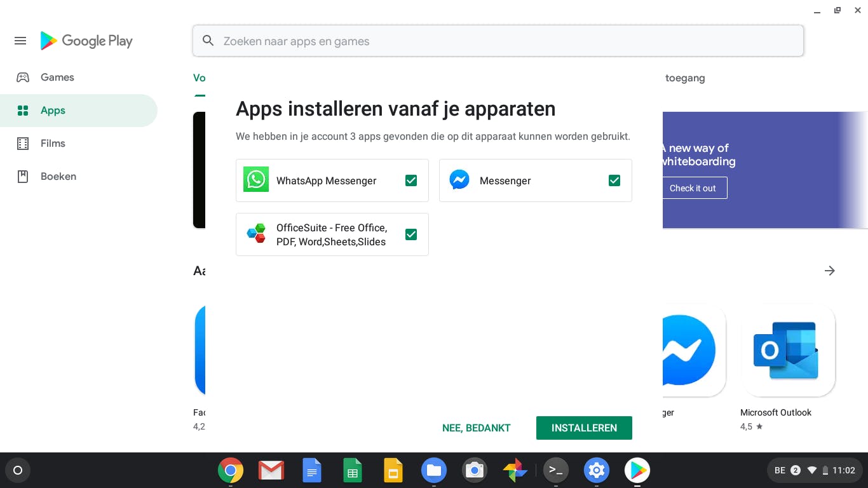This screenshot has width=868, height=488.
Task: Click the WhatsApp Messenger label
Action: pyautogui.click(x=327, y=180)
